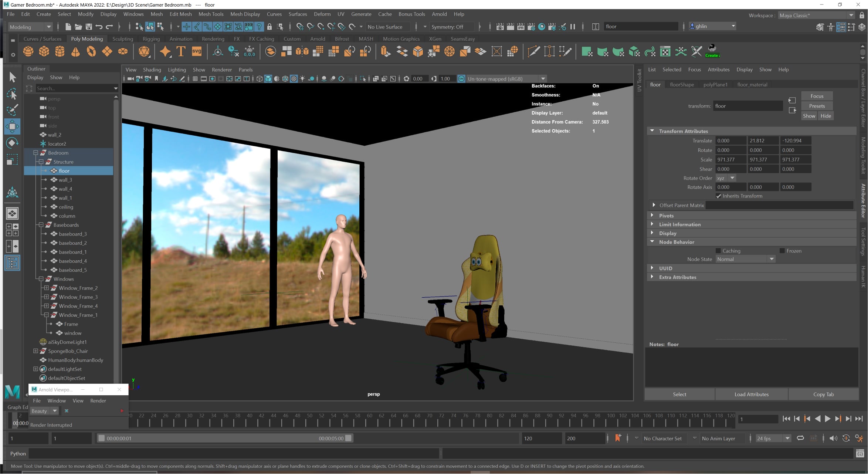Click the polygon Type tool icon
This screenshot has width=868, height=474.
(x=181, y=51)
